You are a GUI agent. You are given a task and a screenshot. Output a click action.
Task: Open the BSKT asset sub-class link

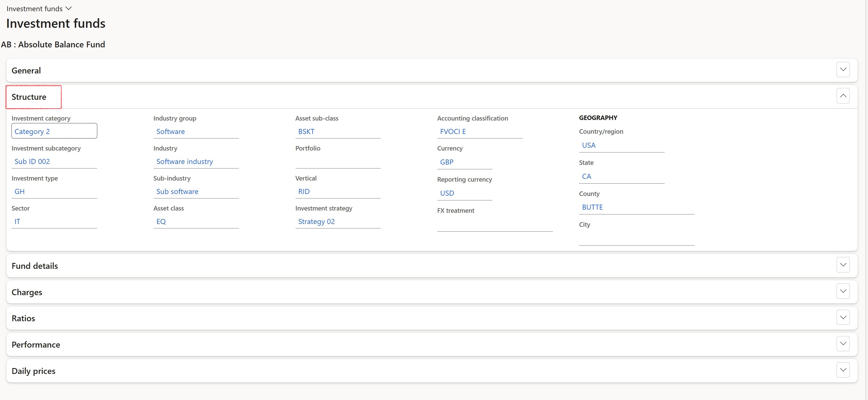306,131
